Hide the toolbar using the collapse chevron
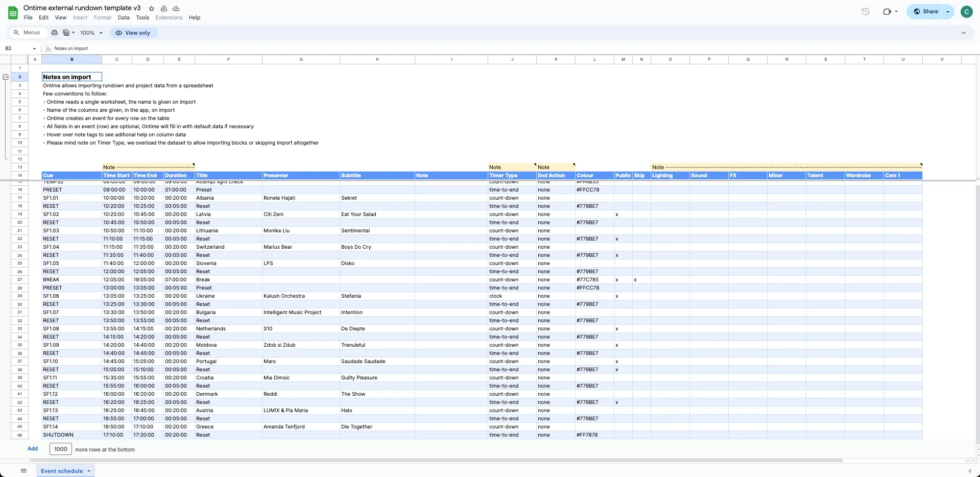 pyautogui.click(x=963, y=33)
